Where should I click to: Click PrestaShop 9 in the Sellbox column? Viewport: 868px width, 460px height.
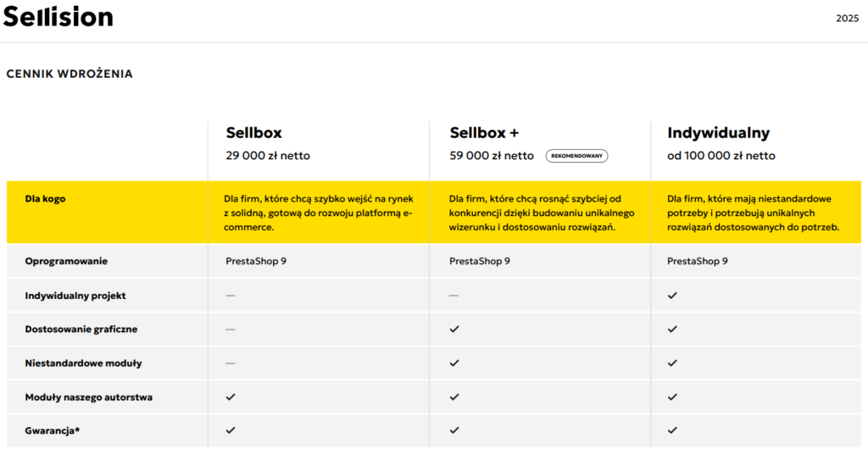tap(256, 261)
